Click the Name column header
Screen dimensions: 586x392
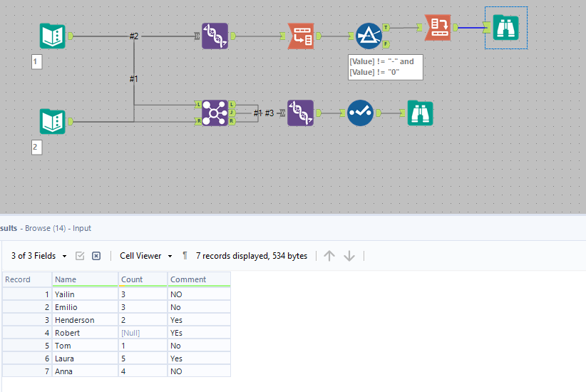coord(85,279)
